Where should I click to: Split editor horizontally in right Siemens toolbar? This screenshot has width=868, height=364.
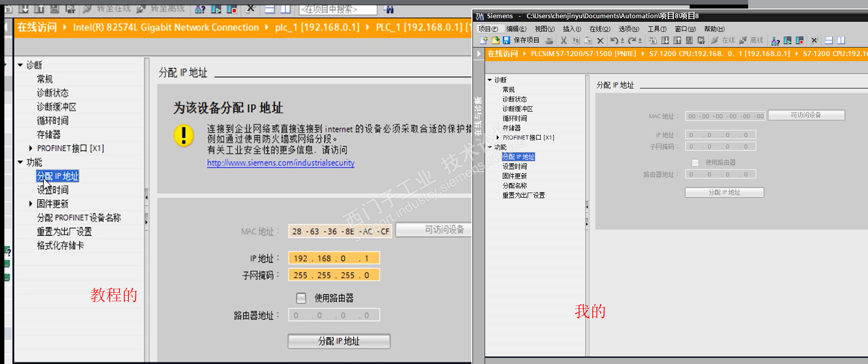829,40
